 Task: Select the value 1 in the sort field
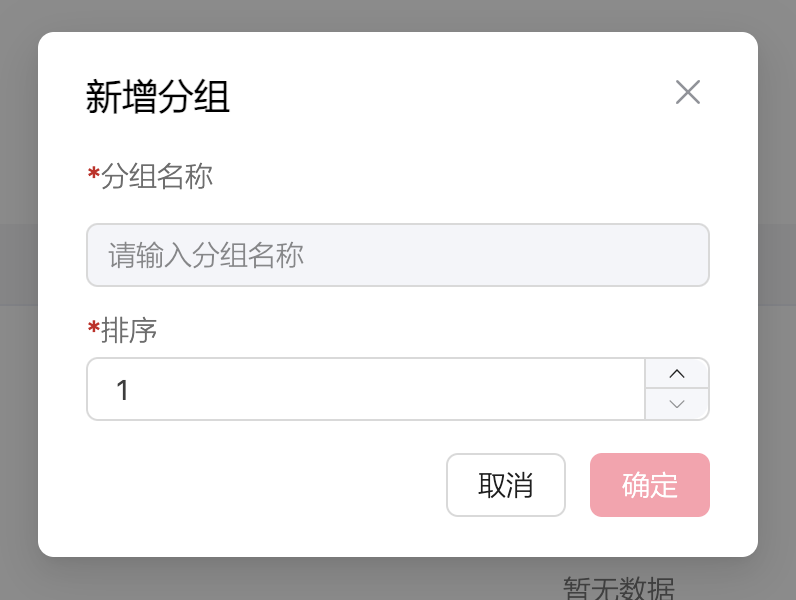click(123, 390)
